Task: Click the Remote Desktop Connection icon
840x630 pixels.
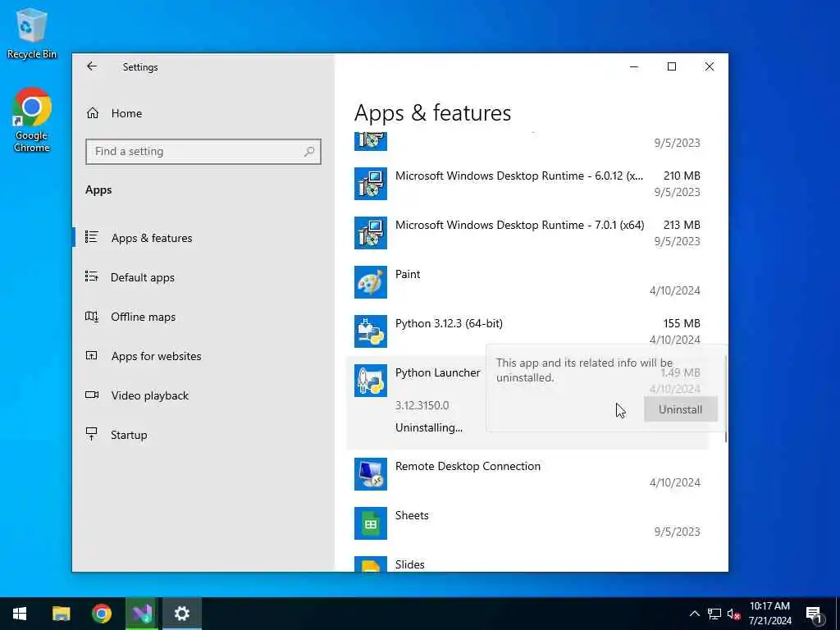Action: click(370, 474)
